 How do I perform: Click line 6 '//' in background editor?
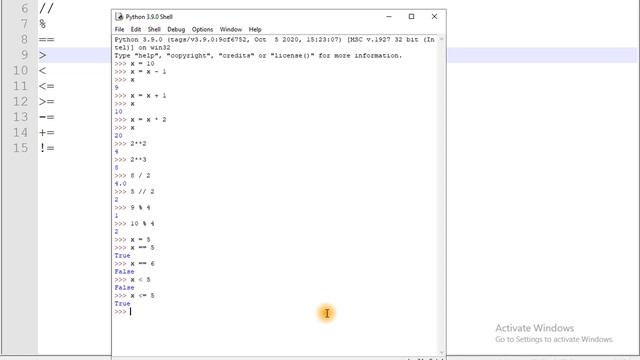click(46, 8)
